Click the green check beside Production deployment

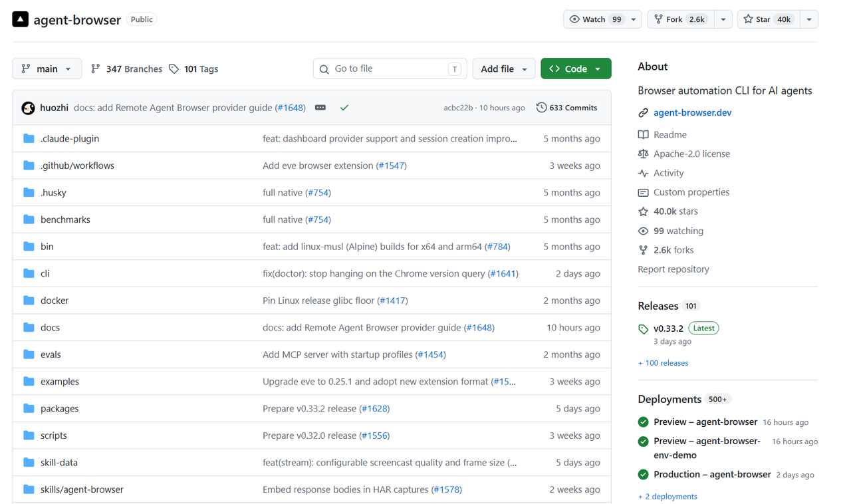(x=643, y=475)
